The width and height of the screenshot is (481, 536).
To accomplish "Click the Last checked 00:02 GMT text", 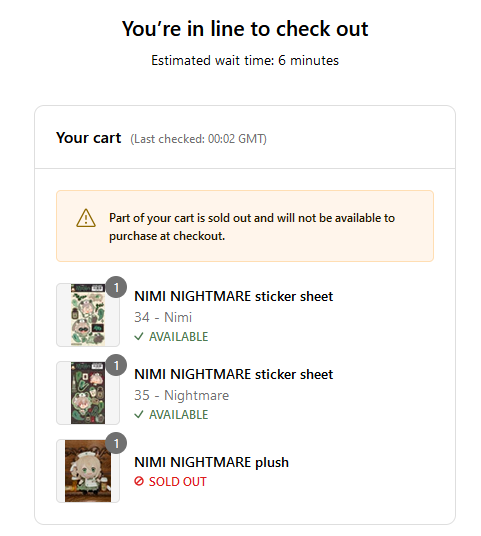I will pyautogui.click(x=198, y=139).
